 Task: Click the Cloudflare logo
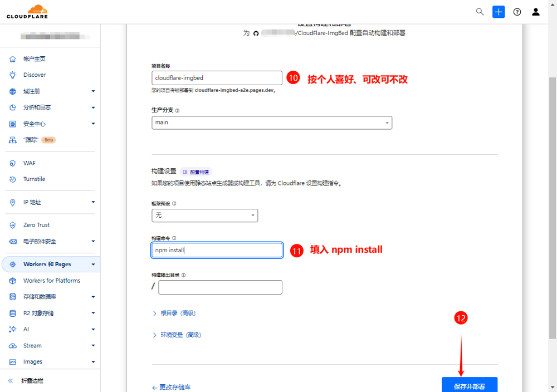27,12
